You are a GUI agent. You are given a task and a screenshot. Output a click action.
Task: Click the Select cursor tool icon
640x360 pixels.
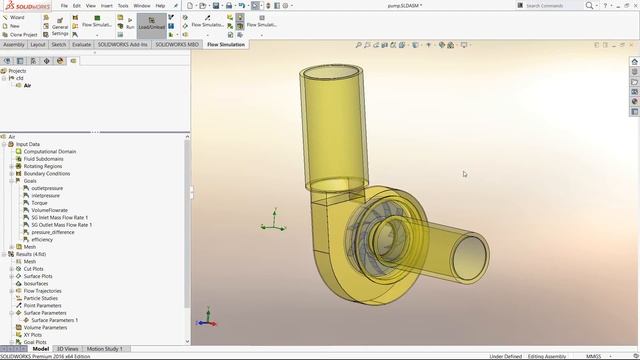click(x=255, y=6)
